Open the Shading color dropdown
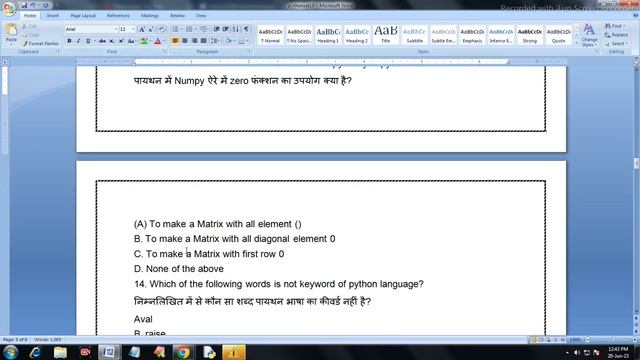This screenshot has height=360, width=640. 233,41
